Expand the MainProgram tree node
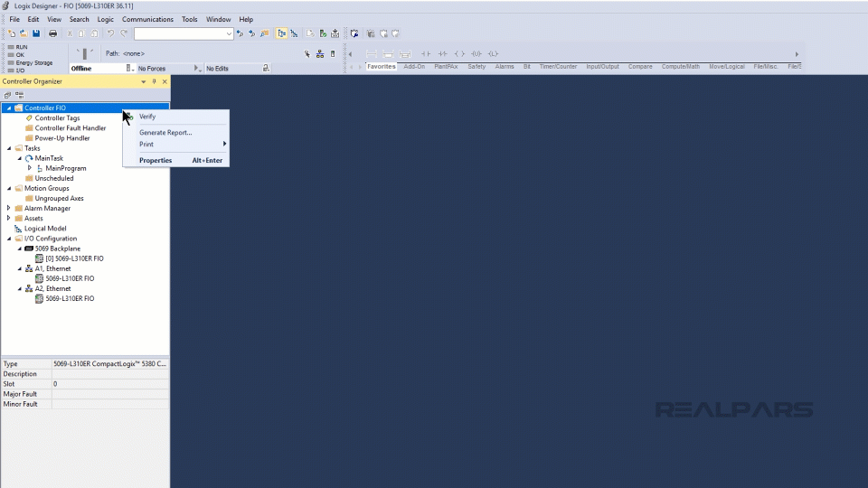This screenshot has width=868, height=488. (30, 168)
